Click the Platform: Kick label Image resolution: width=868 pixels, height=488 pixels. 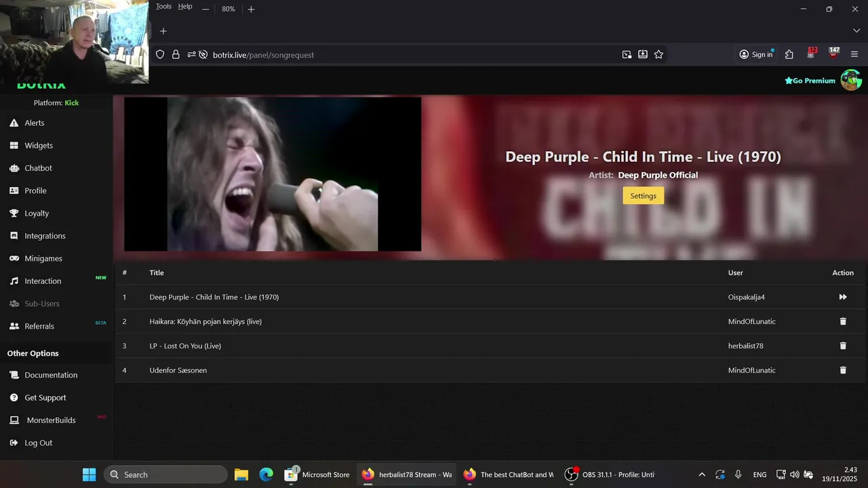coord(56,102)
